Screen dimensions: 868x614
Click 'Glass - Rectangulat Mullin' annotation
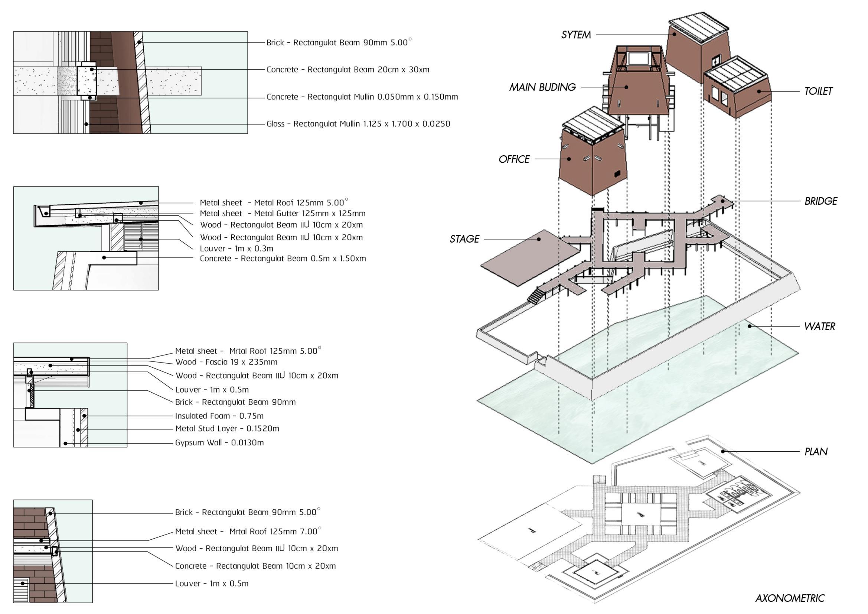tap(358, 124)
